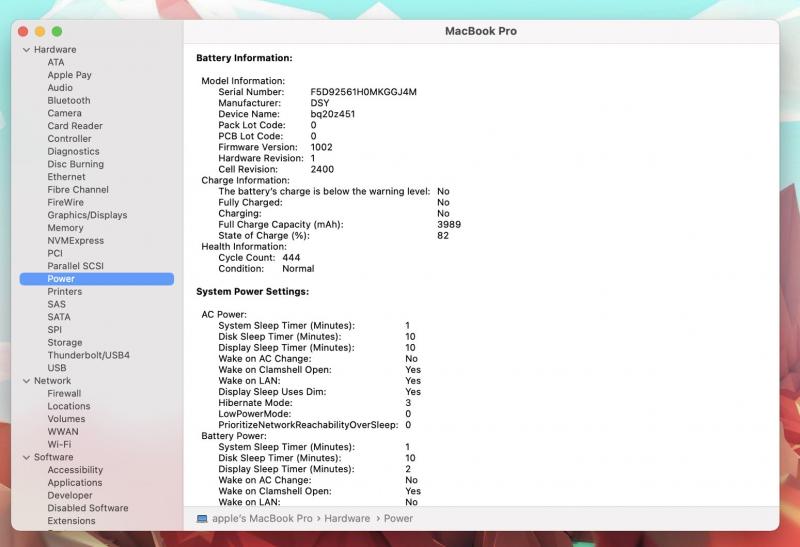Click Cell Revision value 2400
The height and width of the screenshot is (547, 800).
322,169
